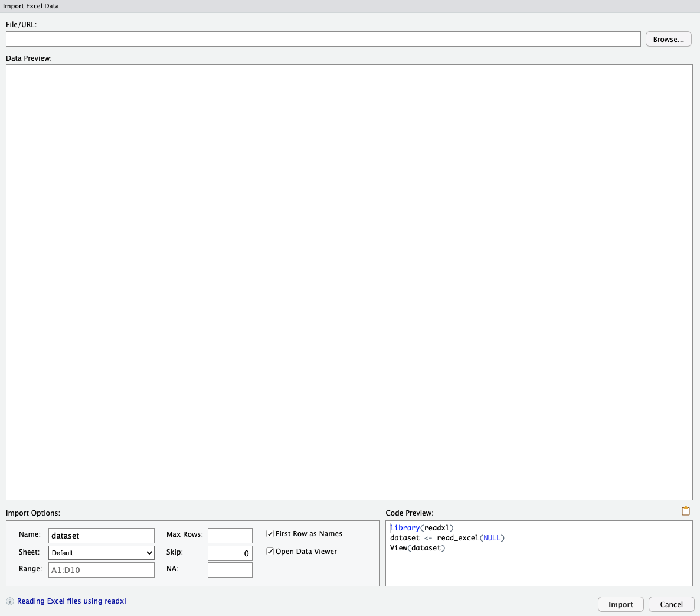Click the Browse button
700x616 pixels.
pyautogui.click(x=668, y=39)
